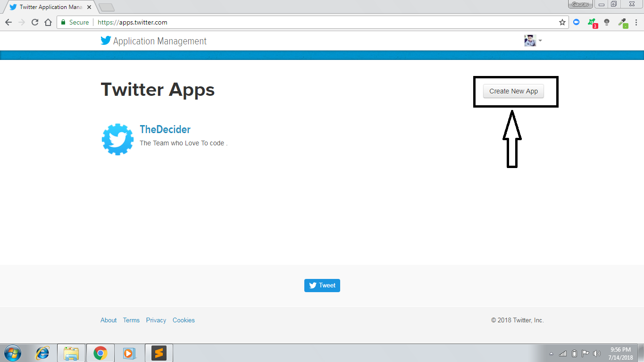Open the Terms footer link

point(131,320)
